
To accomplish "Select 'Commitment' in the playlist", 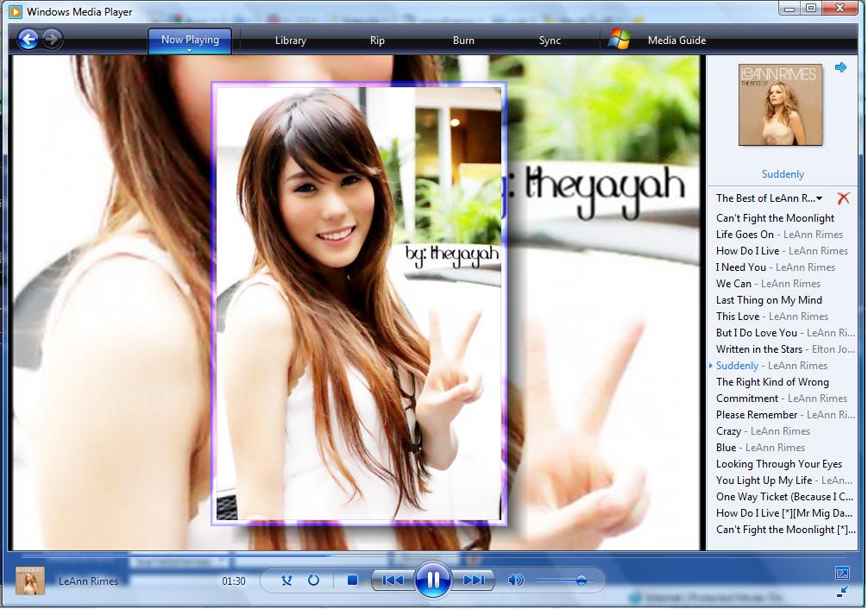I will tap(783, 398).
